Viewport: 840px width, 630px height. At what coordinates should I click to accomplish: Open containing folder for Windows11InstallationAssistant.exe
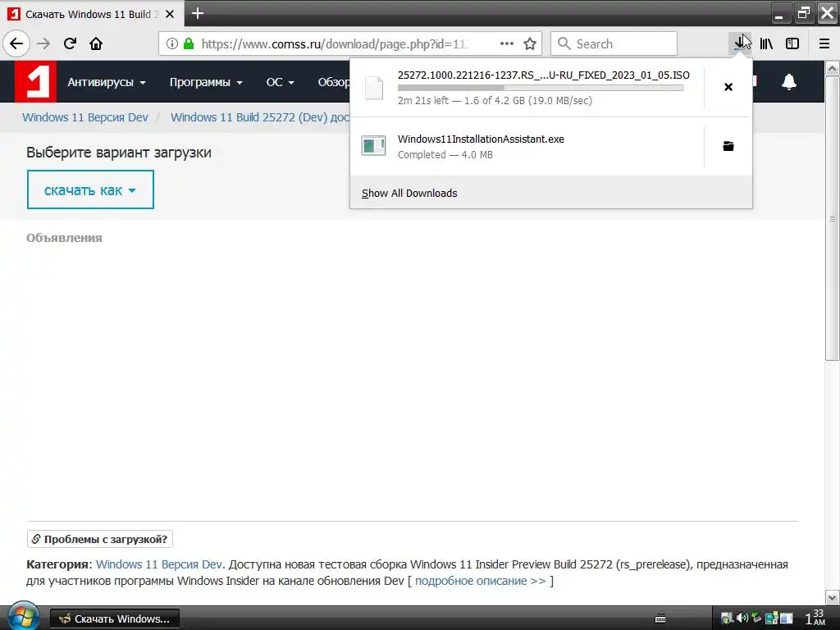pyautogui.click(x=728, y=146)
